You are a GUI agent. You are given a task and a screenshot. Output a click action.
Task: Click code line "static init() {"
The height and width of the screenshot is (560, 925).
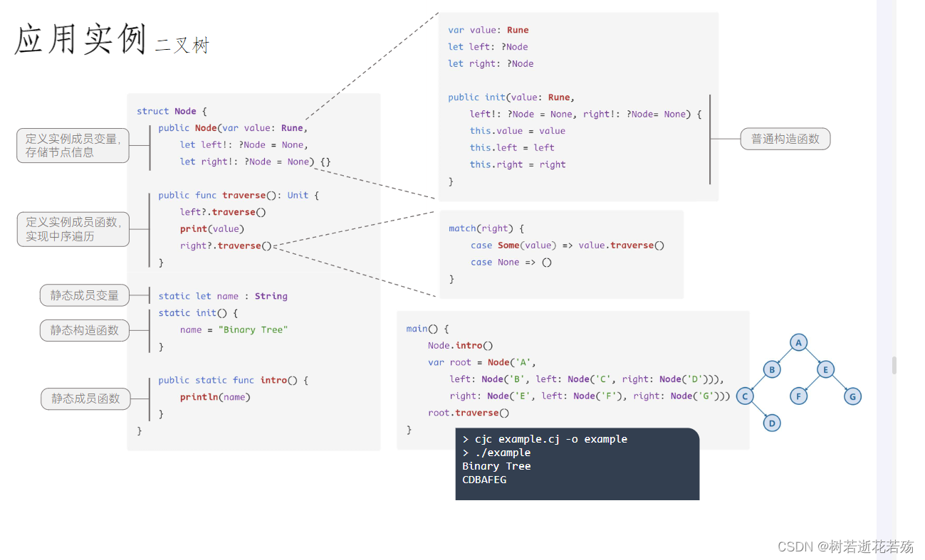point(198,313)
